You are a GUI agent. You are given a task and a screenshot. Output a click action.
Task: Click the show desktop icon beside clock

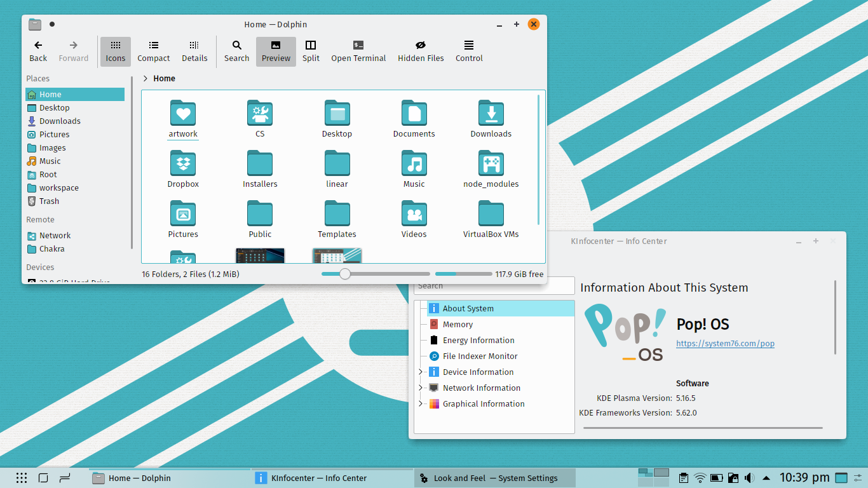(841, 478)
